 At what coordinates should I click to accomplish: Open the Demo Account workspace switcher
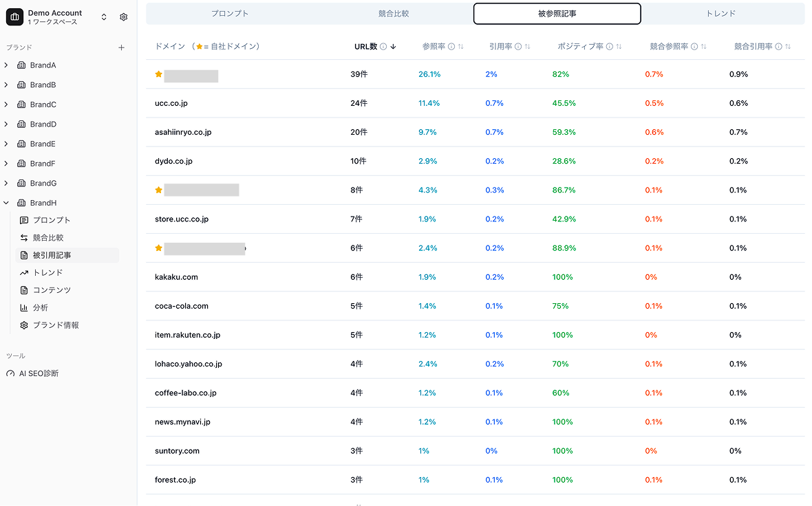(104, 17)
